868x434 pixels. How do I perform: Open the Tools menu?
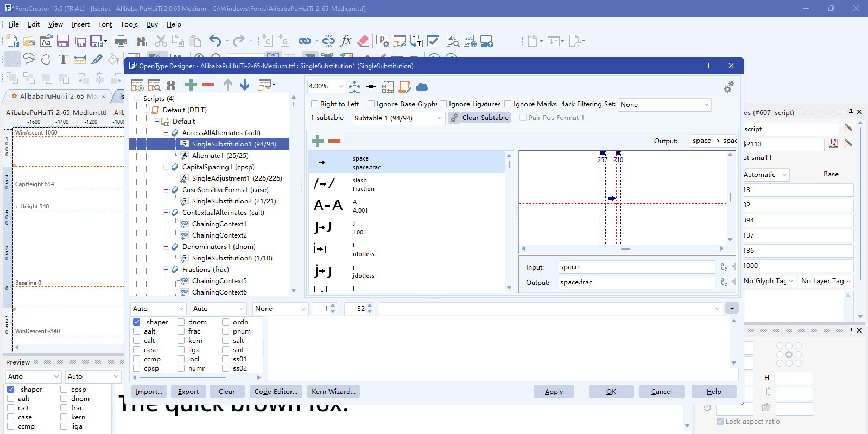click(129, 24)
